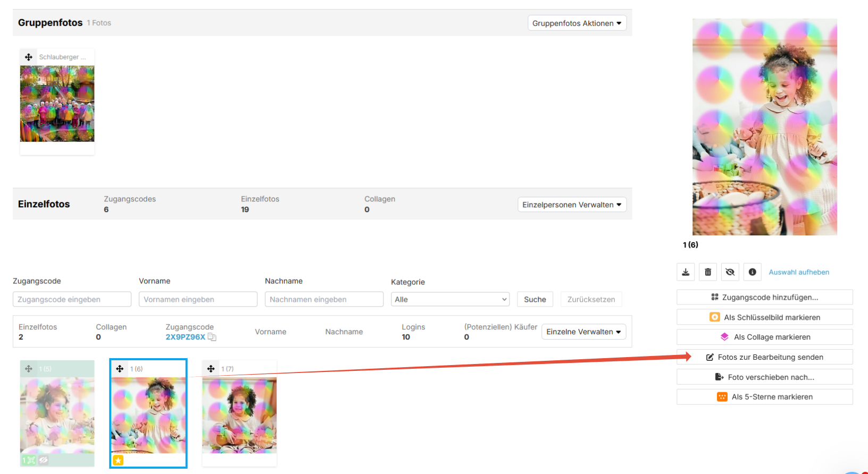Click selected photo thumbnail 1 (6)
Screen dimensions: 868x474
point(148,416)
